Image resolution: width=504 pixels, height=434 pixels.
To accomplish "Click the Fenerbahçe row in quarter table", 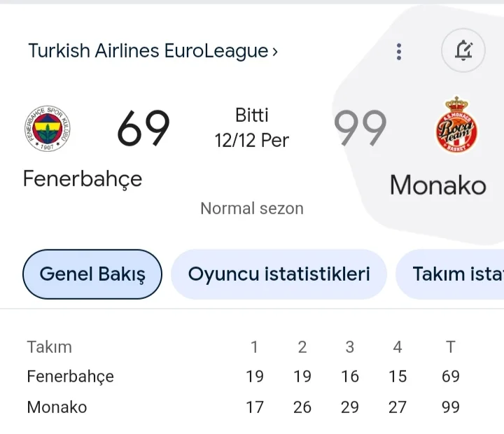I will pos(70,377).
